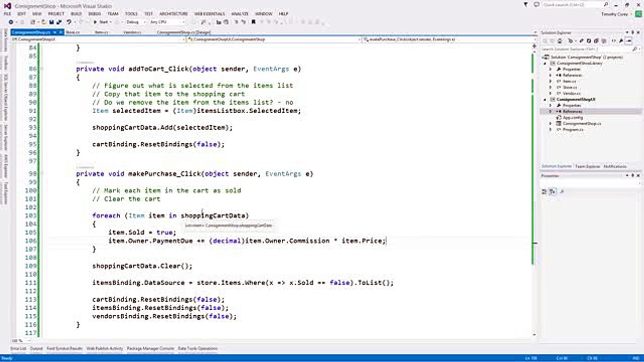Click Solution Explorer Properties wrench icon
This screenshot has height=362, width=644.
[x=621, y=41]
